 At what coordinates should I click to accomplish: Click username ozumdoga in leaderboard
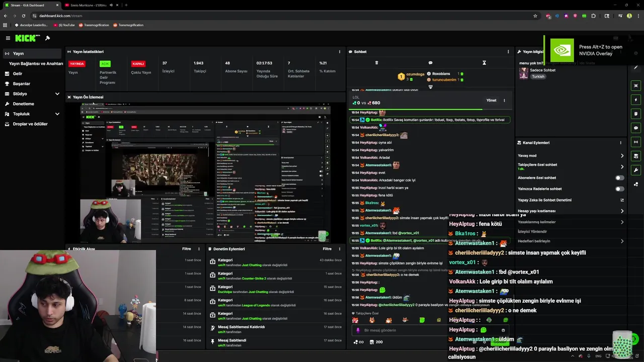pos(415,74)
